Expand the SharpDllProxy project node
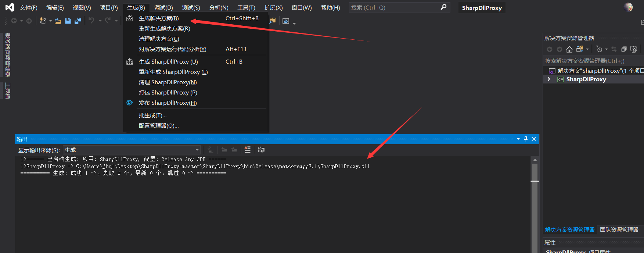Viewport: 644px width, 253px height. coord(549,79)
